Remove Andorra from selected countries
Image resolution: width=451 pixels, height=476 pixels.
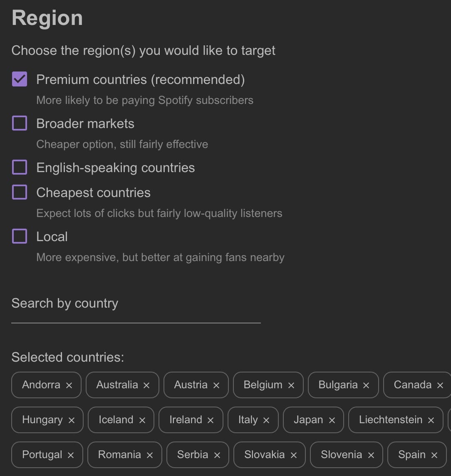[69, 385]
